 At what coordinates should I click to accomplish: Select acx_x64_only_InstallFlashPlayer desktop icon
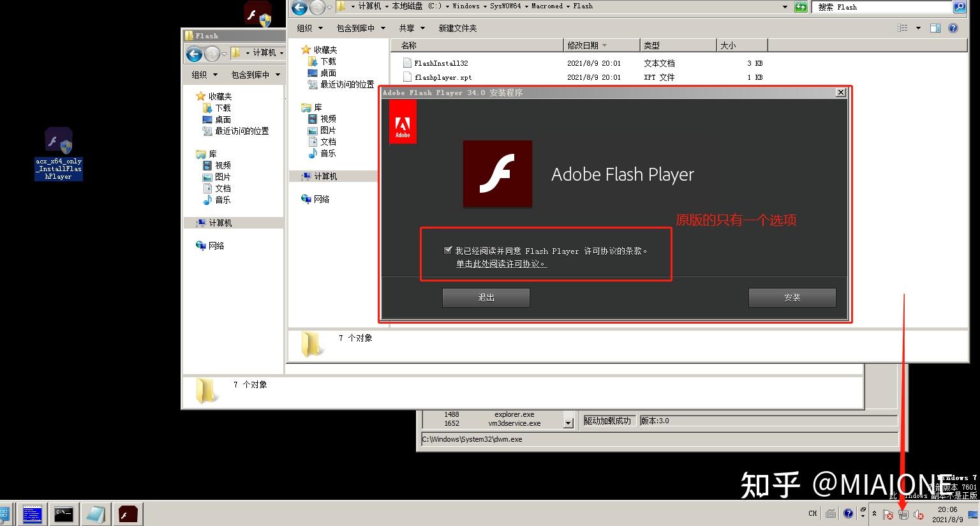(59, 153)
